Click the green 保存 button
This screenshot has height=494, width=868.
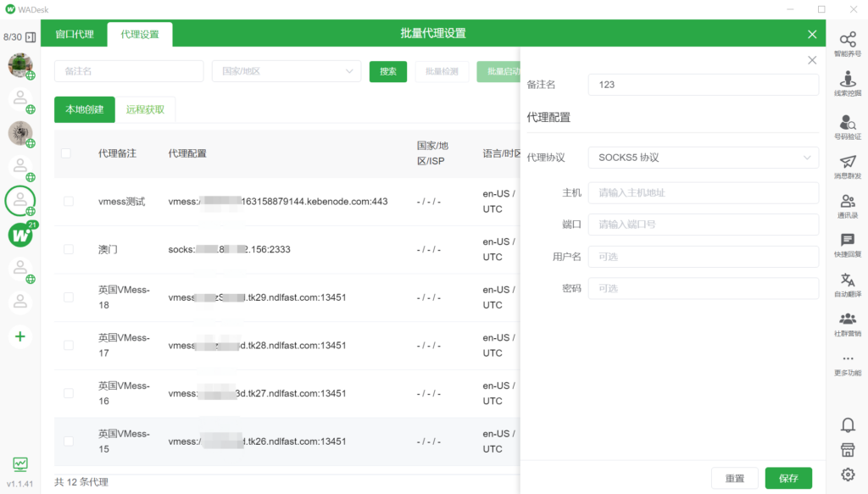(x=787, y=478)
